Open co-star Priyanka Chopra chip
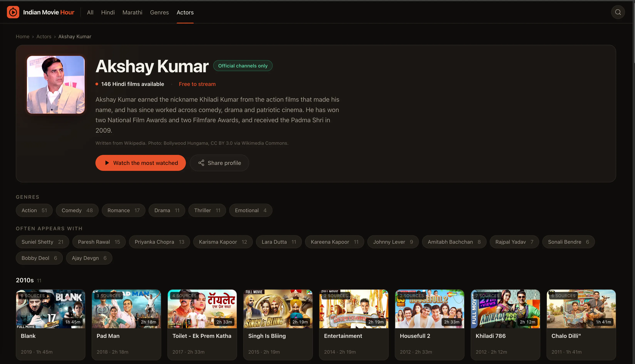The height and width of the screenshot is (364, 635). click(160, 242)
